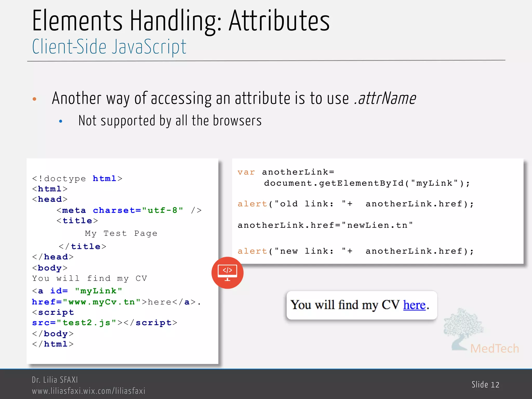Click 'Dr. Lilia SFAXI' footer text
This screenshot has height=399, width=532.
[x=55, y=380]
